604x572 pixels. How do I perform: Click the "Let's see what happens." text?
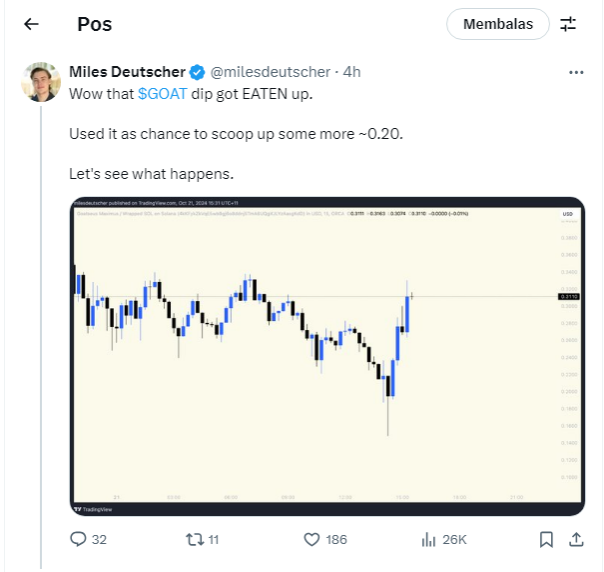[151, 173]
